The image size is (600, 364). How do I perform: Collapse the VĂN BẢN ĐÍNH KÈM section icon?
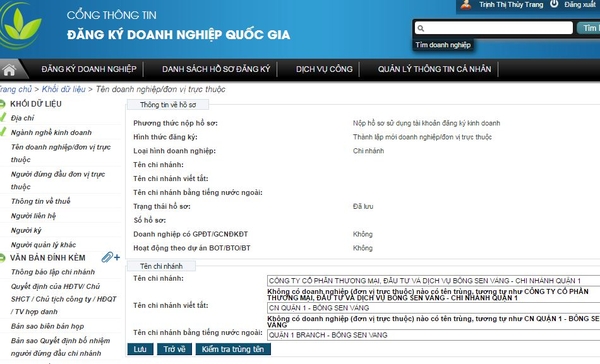click(x=2, y=258)
